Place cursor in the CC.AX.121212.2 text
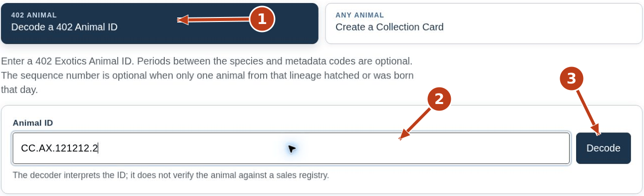The width and height of the screenshot is (644, 196). point(59,148)
